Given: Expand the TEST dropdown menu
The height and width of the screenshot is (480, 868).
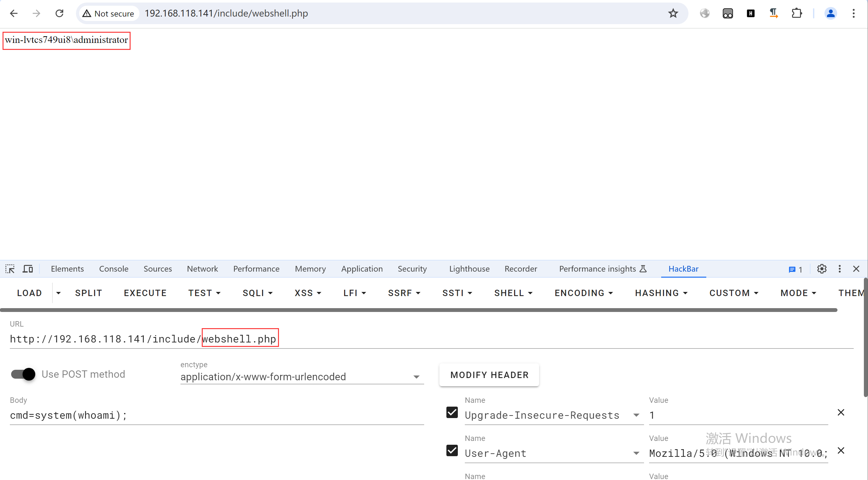Looking at the screenshot, I should [x=205, y=293].
